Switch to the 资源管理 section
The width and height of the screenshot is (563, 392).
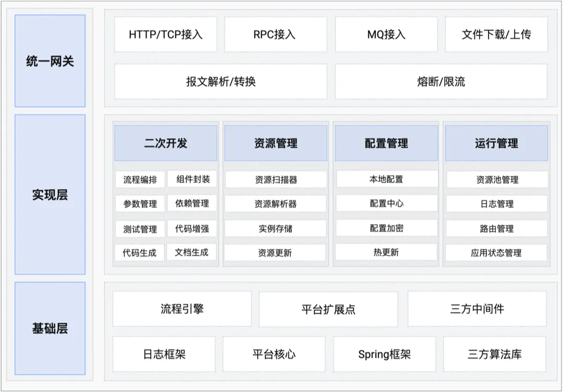click(x=275, y=143)
